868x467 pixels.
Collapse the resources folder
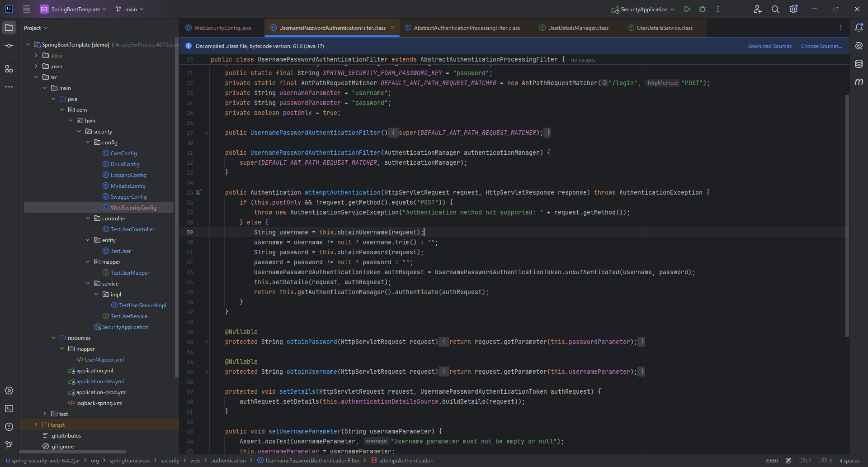tap(53, 338)
